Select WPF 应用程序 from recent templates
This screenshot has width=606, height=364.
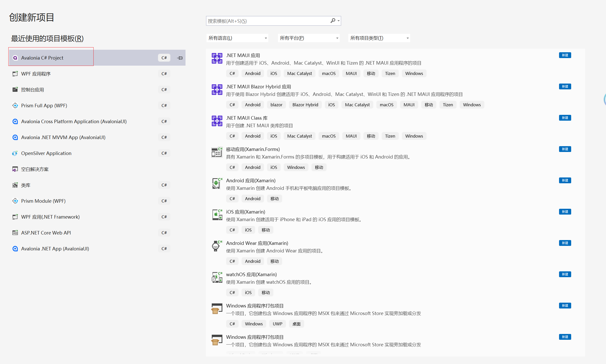click(36, 74)
